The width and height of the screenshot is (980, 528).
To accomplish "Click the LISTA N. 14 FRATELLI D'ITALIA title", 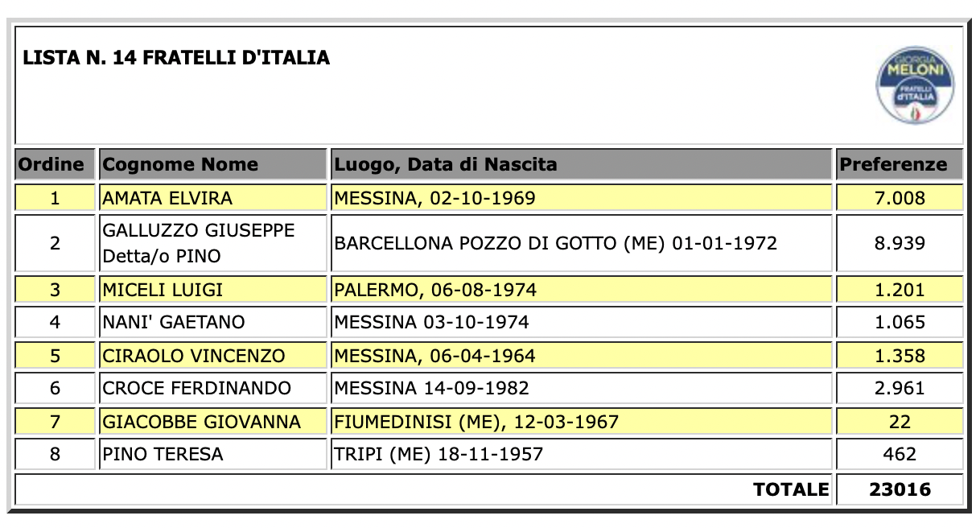I will click(176, 58).
